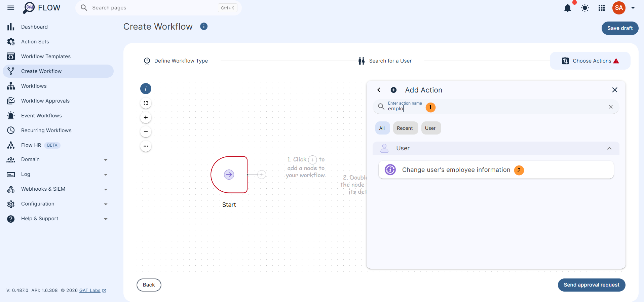
Task: Select the Start node
Action: pos(229,175)
